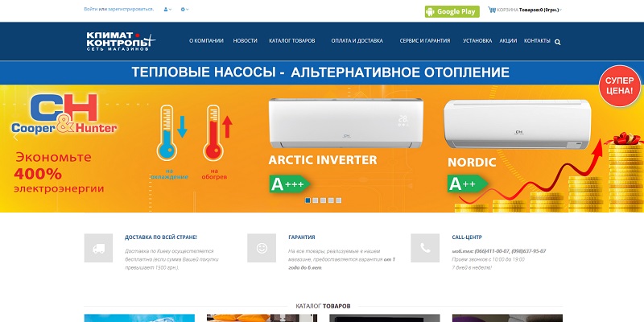Click the 'Супер цена!' red badge
This screenshot has width=644, height=322.
[619, 86]
